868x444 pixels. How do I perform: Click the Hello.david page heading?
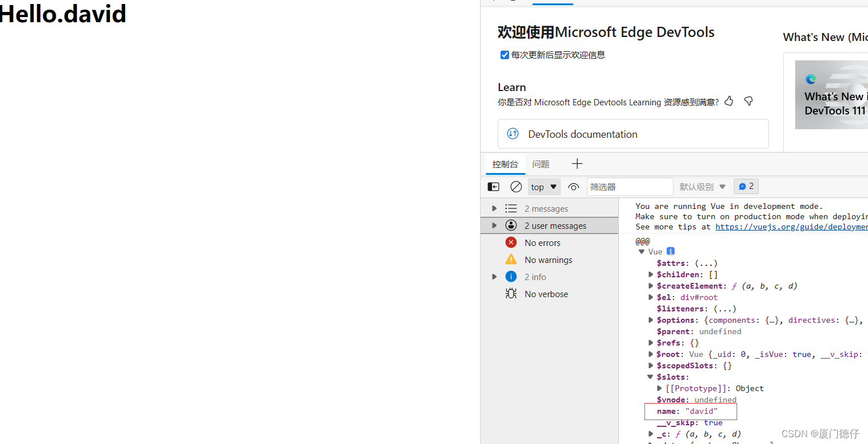(x=63, y=13)
